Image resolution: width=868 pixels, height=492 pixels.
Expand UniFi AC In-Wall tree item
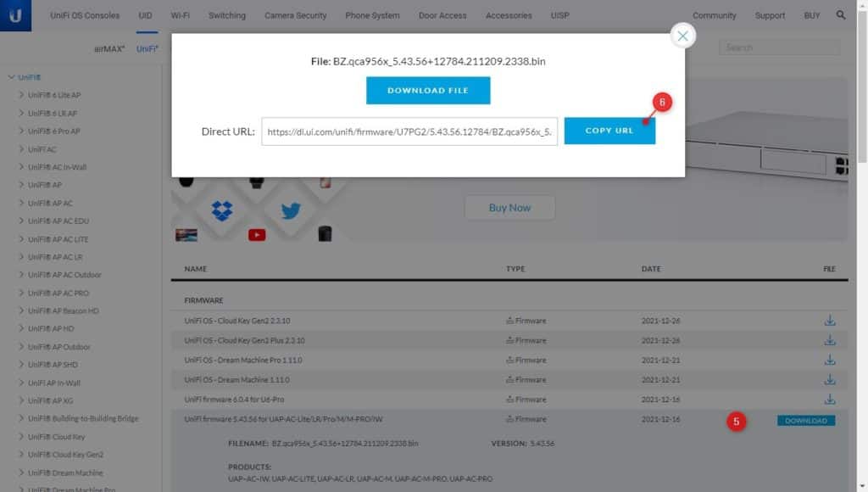click(21, 167)
